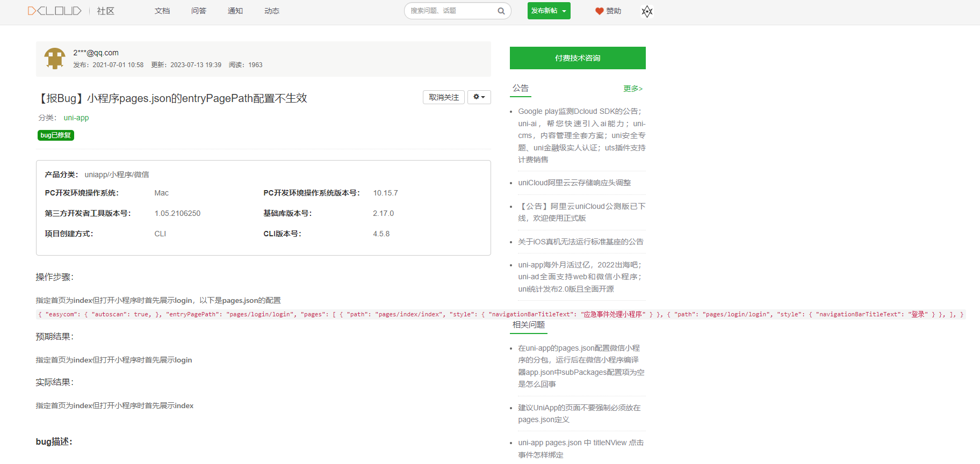This screenshot has width=980, height=464.
Task: Open the uni-app category link
Action: point(76,118)
